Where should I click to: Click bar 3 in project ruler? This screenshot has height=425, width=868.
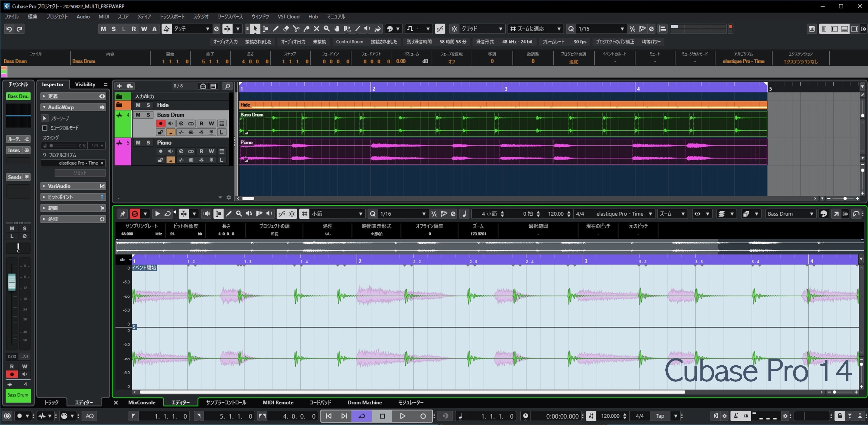tap(505, 89)
